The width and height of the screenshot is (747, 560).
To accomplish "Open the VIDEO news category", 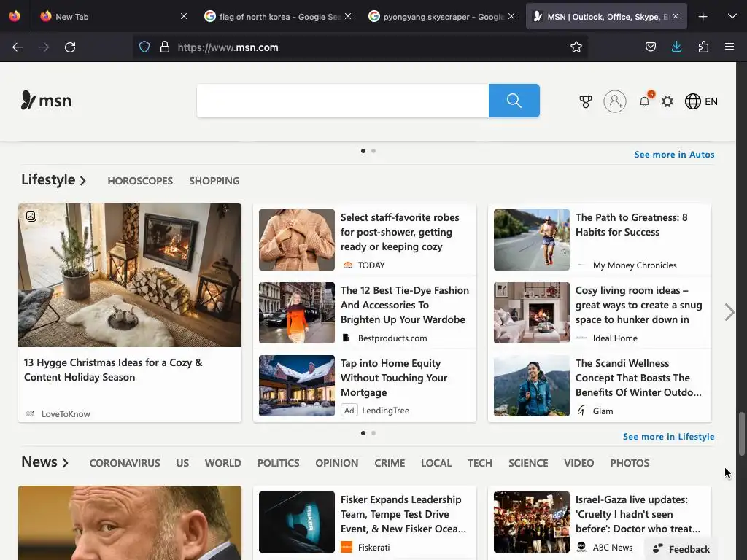I will (x=578, y=463).
